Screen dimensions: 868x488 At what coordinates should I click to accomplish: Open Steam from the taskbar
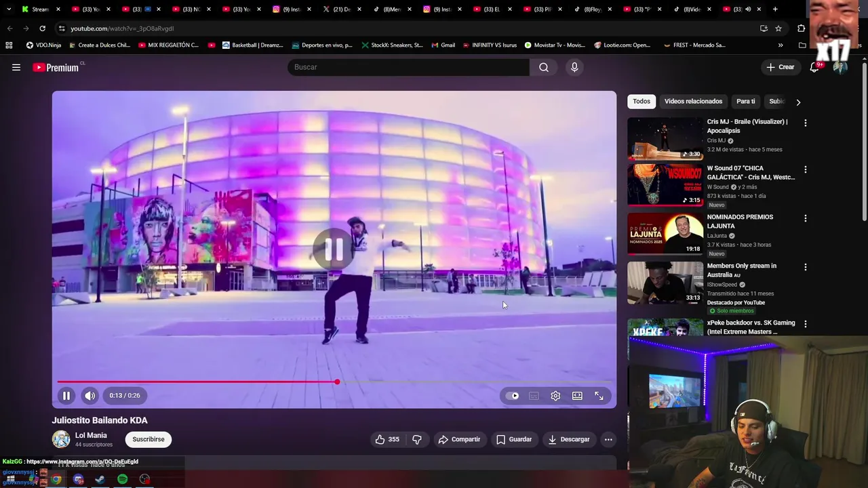click(x=100, y=479)
